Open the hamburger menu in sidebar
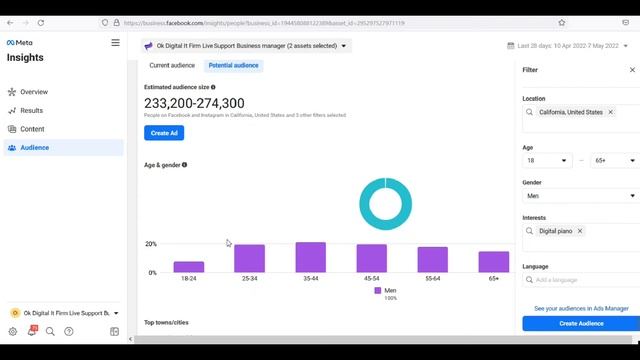Screen dimensions: 640x360 (116, 42)
